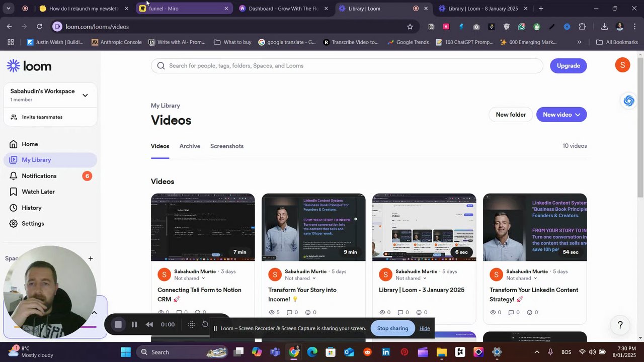
Task: Open a new browser tab
Action: pos(541,9)
